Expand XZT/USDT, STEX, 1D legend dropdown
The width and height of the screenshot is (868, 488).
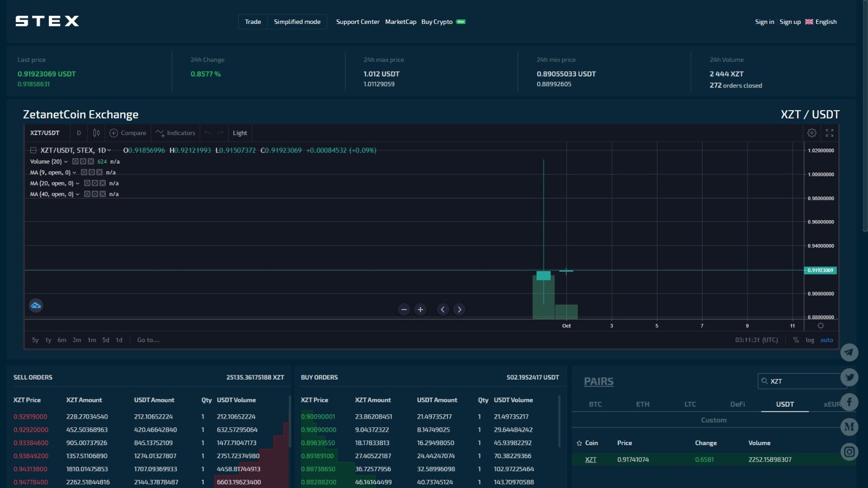pos(109,150)
